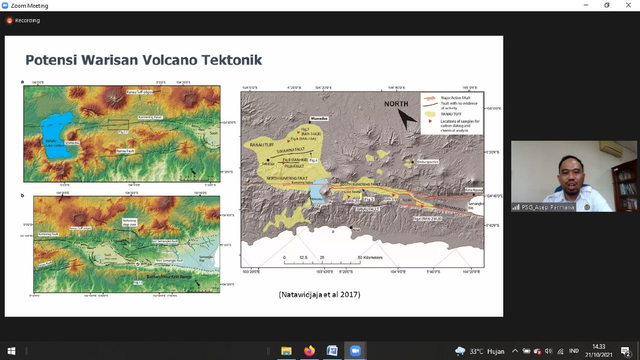Open the cloud sync error tray icon
Viewport: 640px width, 360px height.
pos(538,351)
